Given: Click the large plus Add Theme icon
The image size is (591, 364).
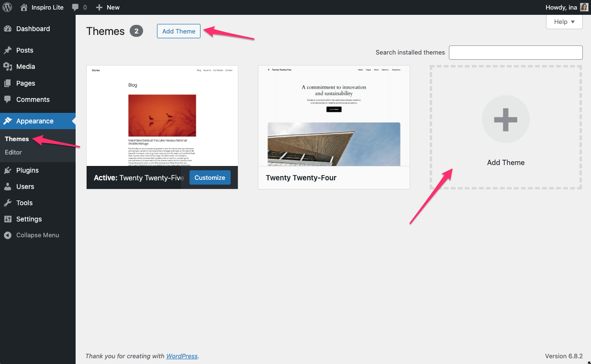Looking at the screenshot, I should 505,119.
